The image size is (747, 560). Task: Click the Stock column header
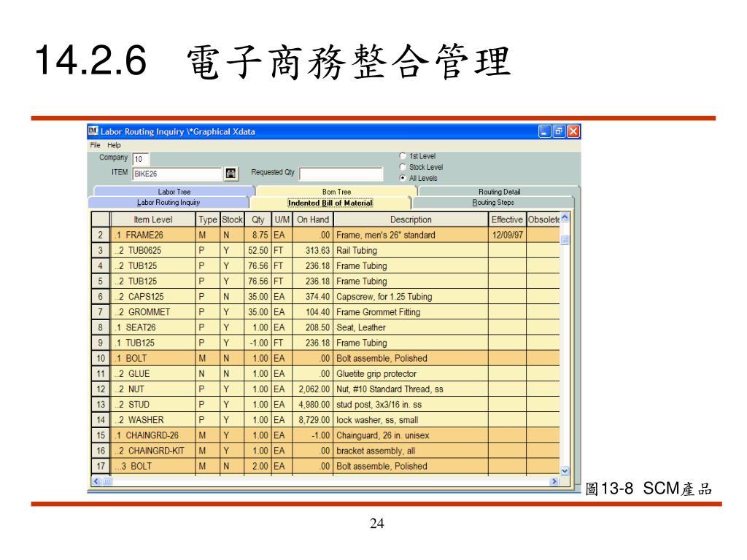point(232,219)
